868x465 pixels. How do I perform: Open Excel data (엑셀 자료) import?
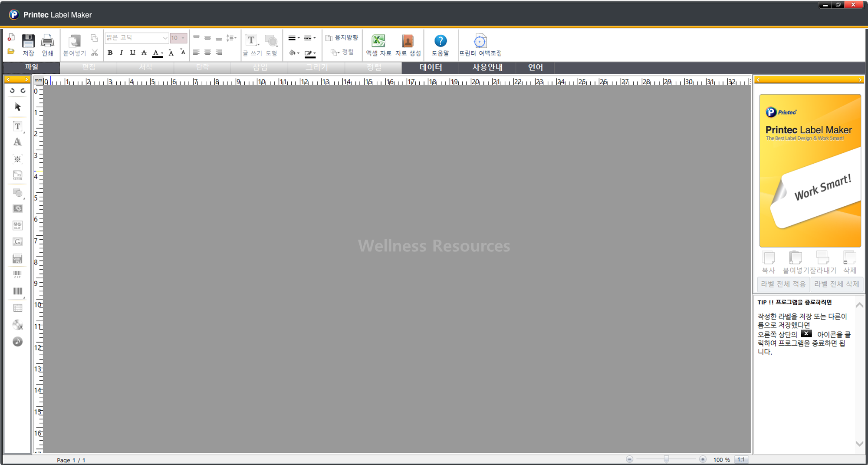pyautogui.click(x=378, y=41)
